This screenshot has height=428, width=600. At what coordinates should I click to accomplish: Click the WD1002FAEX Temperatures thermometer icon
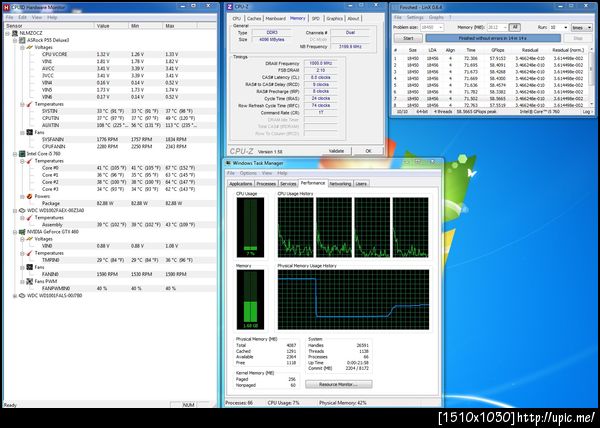(29, 218)
